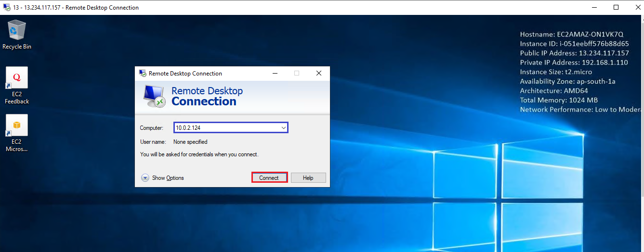Click the outer window title '13 - 13.234.117.157' text
Image resolution: width=644 pixels, height=252 pixels.
[76, 7]
